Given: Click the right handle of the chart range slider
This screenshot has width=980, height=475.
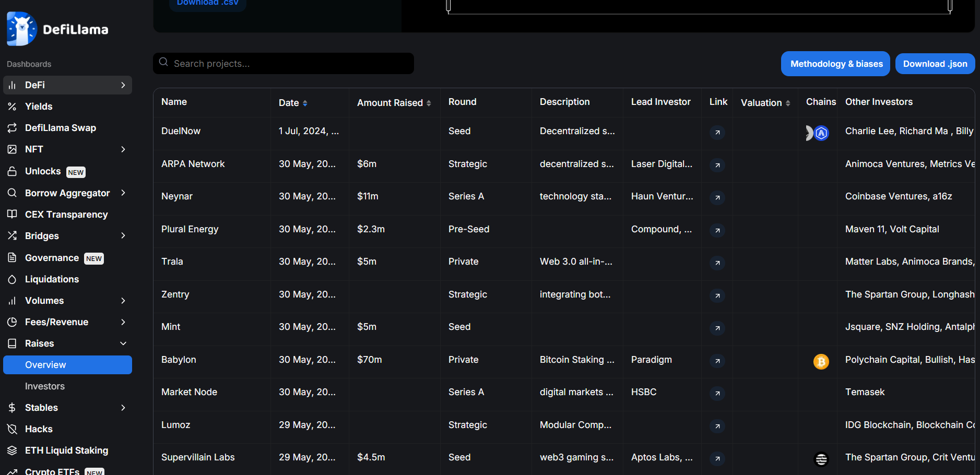Looking at the screenshot, I should tap(950, 6).
